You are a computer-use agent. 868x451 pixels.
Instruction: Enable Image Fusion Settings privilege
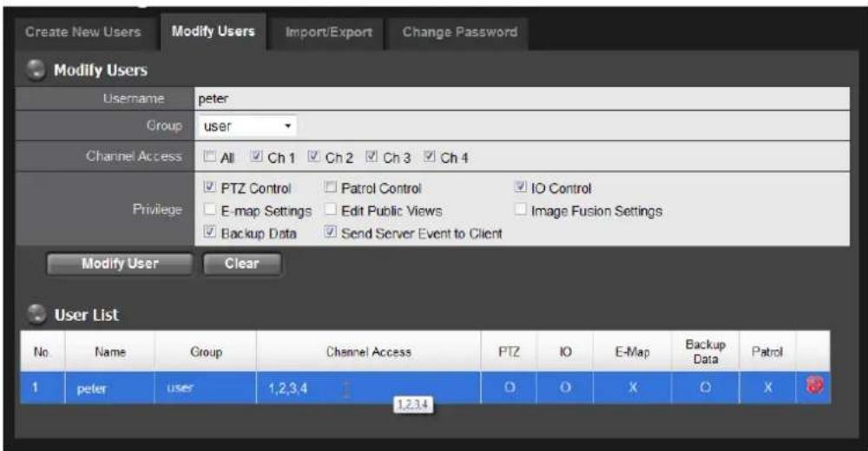click(520, 210)
